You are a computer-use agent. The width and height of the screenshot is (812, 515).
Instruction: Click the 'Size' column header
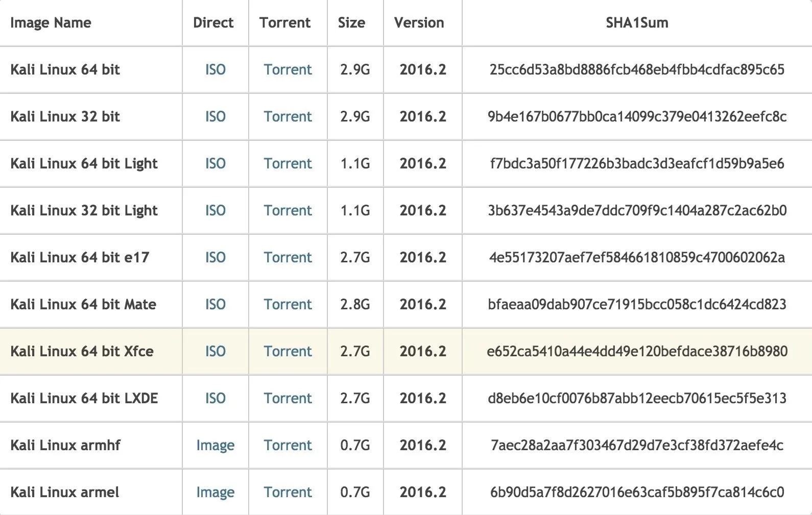coord(351,22)
